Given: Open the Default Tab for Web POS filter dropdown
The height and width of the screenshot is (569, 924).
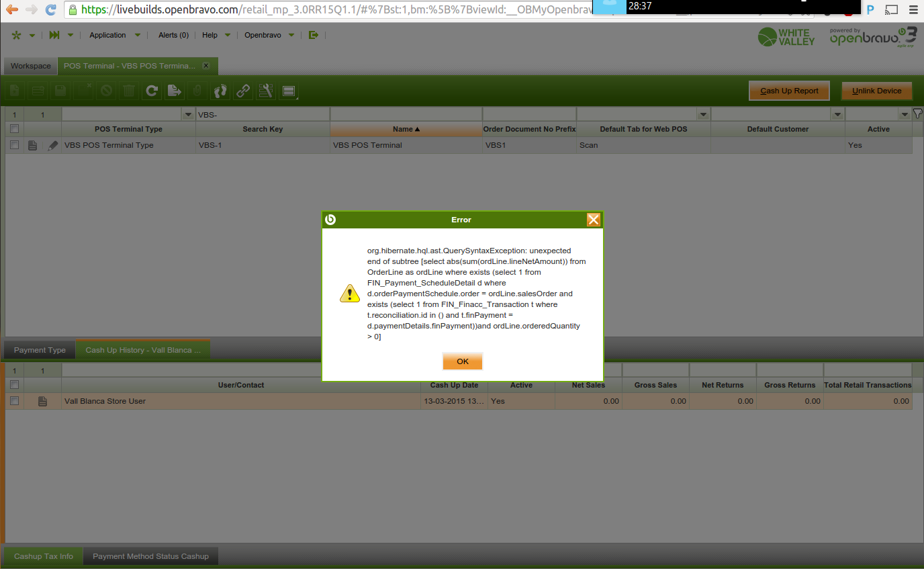Looking at the screenshot, I should click(x=703, y=115).
